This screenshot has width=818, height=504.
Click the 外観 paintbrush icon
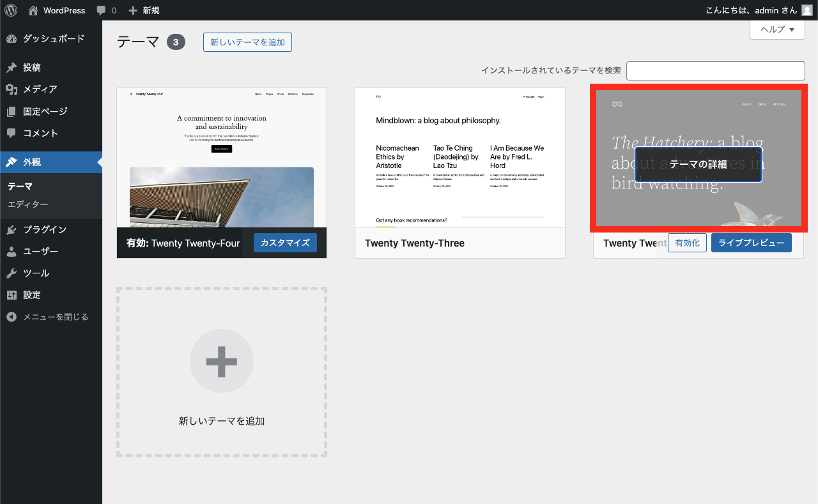(12, 162)
